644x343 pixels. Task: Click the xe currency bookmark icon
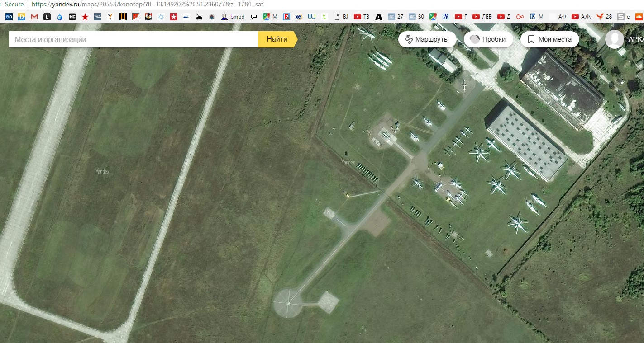(x=299, y=17)
